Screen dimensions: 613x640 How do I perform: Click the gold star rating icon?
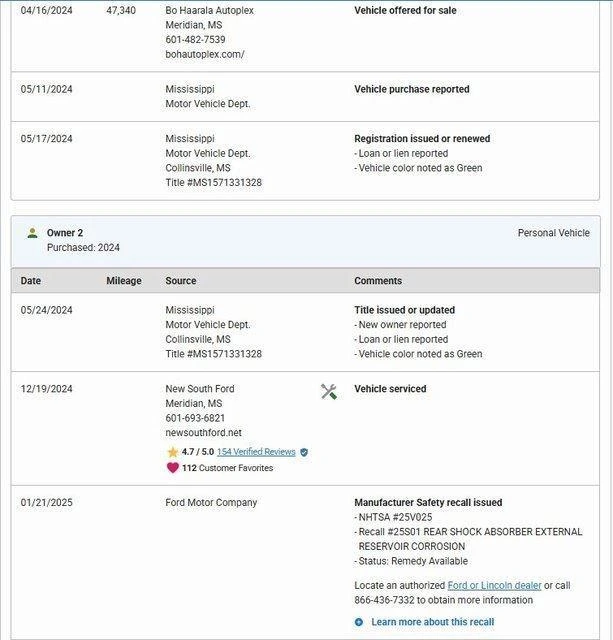pos(172,452)
